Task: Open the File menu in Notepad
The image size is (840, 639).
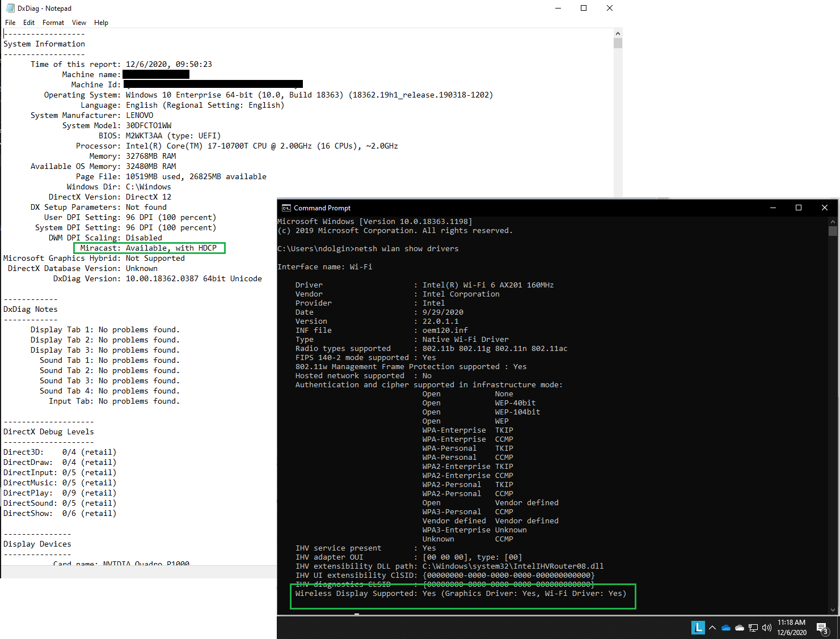Action: [x=10, y=23]
